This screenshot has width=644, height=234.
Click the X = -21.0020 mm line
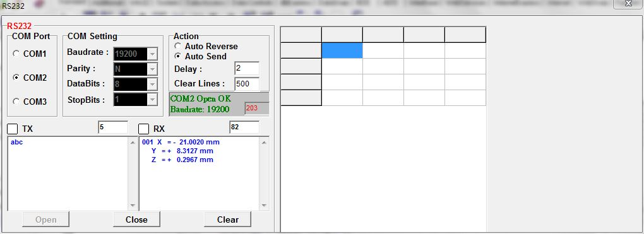pos(181,142)
